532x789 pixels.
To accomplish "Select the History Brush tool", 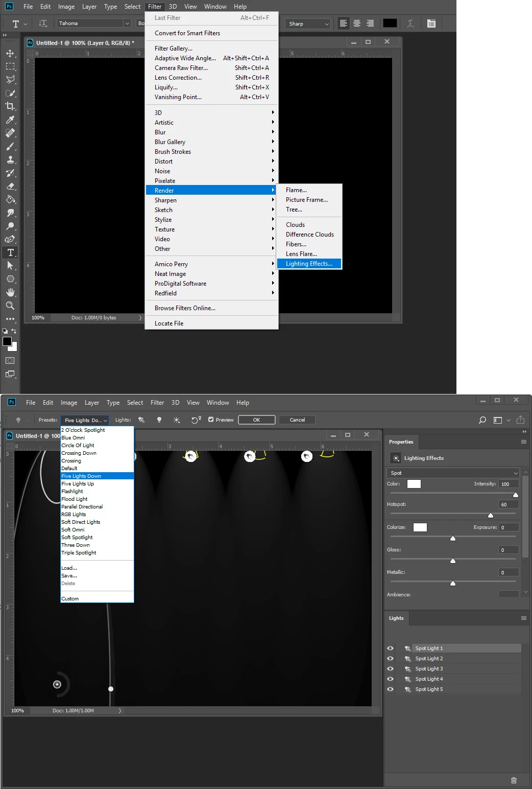I will pos(10,173).
